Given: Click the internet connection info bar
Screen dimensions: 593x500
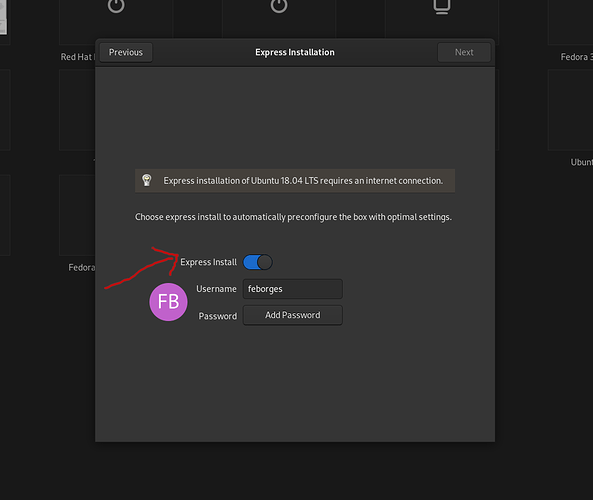Looking at the screenshot, I should 295,181.
